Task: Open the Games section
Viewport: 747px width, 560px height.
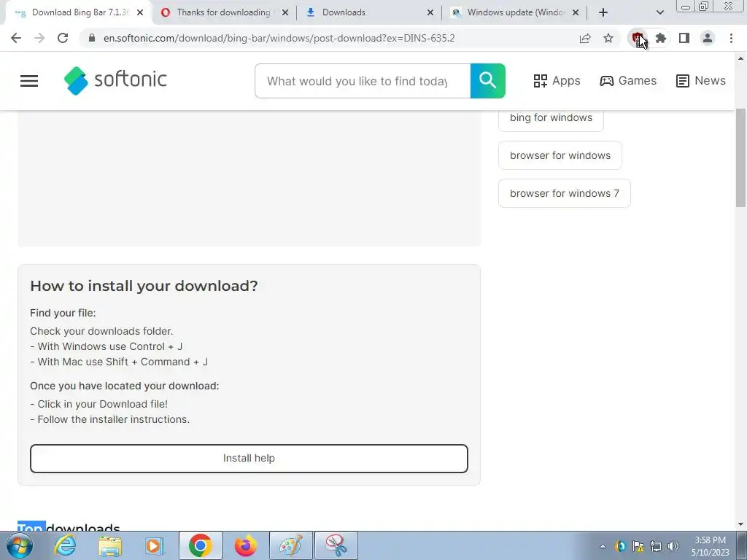Action: (628, 81)
